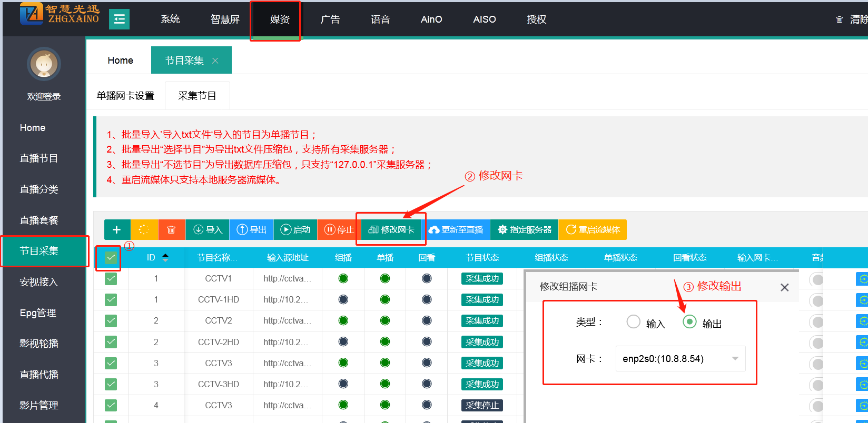The image size is (868, 423).
Task: Sort table by the ID column arrows
Action: tap(165, 258)
